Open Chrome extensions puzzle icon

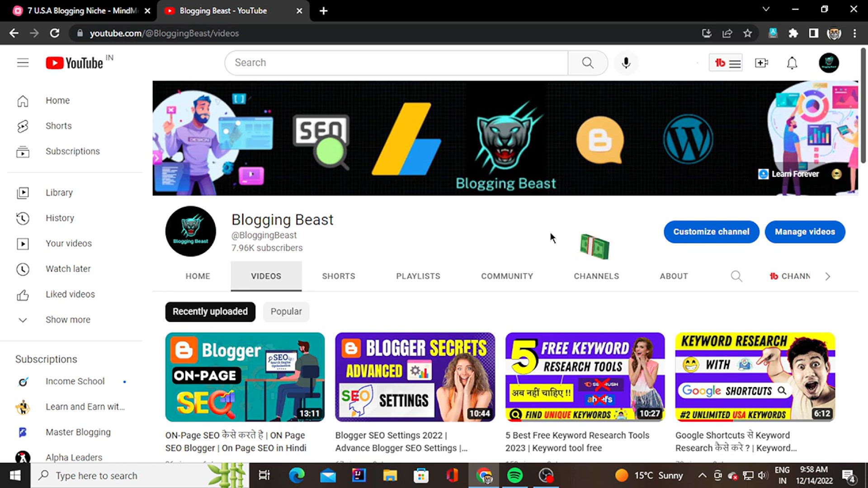click(x=793, y=33)
